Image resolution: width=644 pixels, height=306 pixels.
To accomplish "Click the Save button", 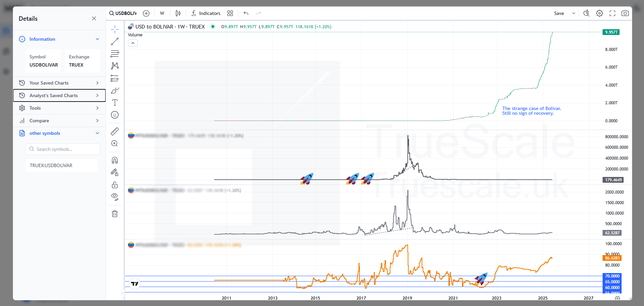I will pos(559,13).
